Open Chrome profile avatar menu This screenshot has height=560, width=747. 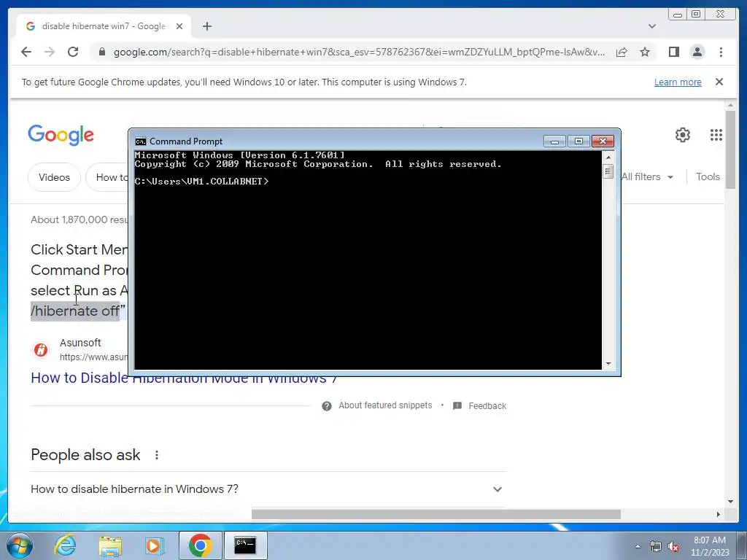coord(697,52)
